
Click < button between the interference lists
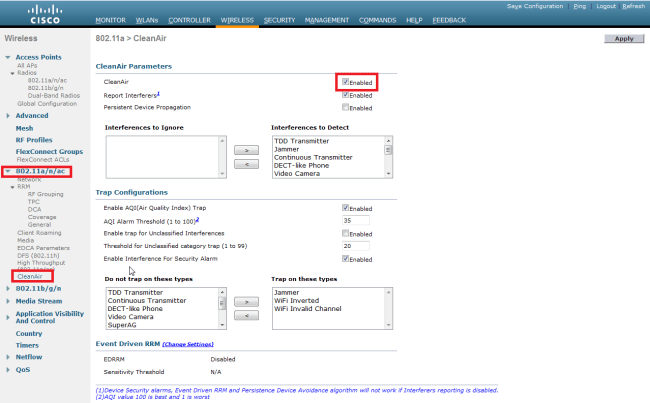tap(246, 165)
